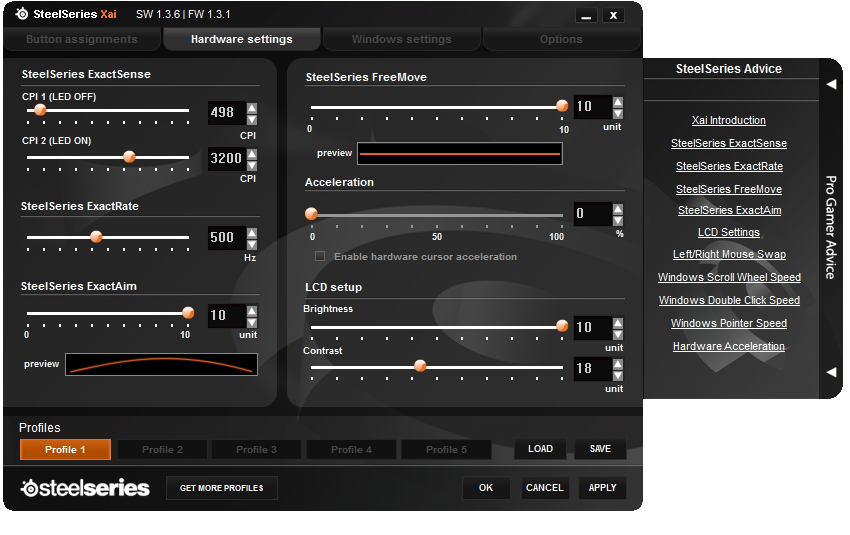Switch to Profile 2

pos(162,449)
